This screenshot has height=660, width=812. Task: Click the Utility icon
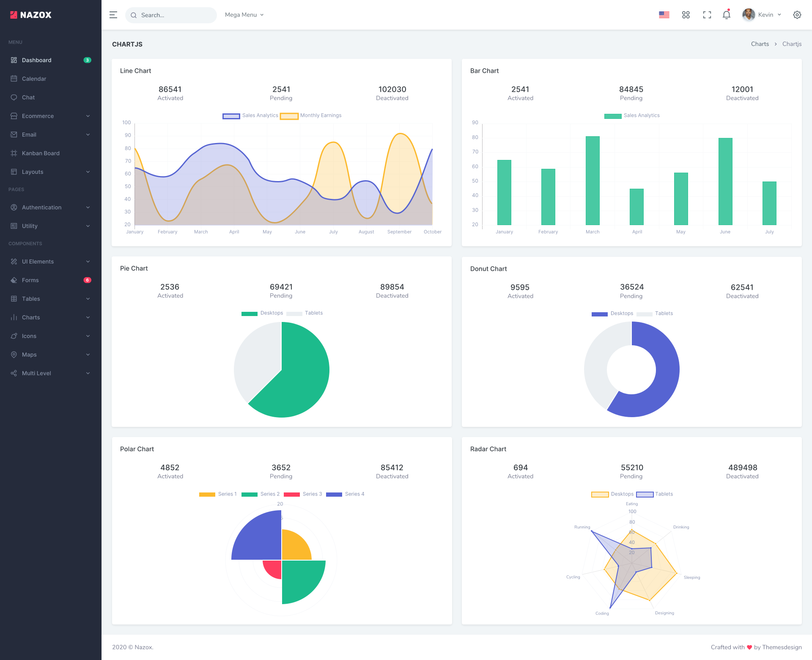tap(14, 226)
